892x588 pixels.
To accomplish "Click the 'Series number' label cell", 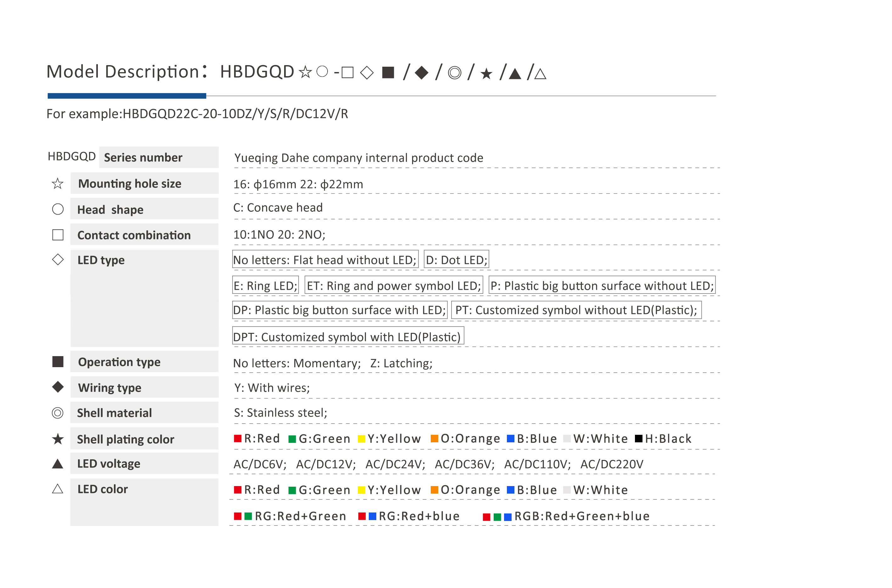I will click(159, 158).
